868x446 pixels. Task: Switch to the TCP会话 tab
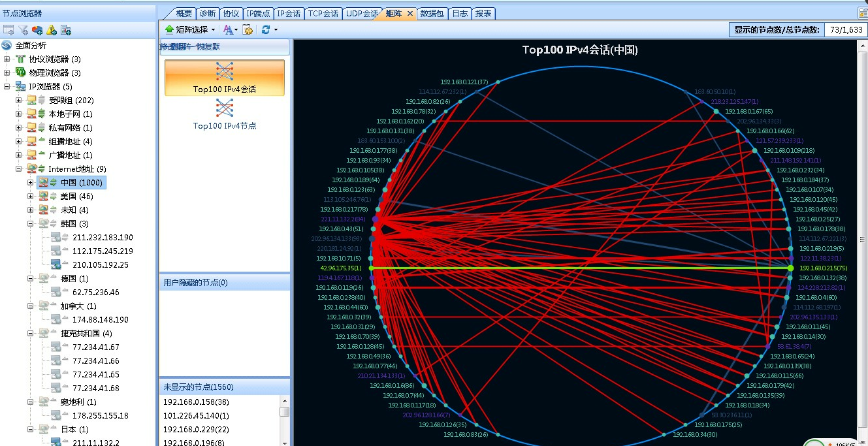323,13
